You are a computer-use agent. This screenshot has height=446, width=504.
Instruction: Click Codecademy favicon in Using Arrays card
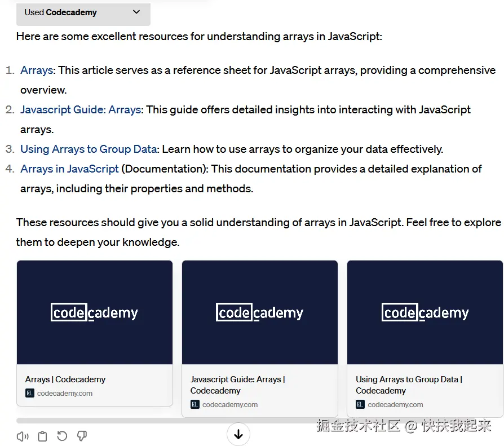[360, 404]
